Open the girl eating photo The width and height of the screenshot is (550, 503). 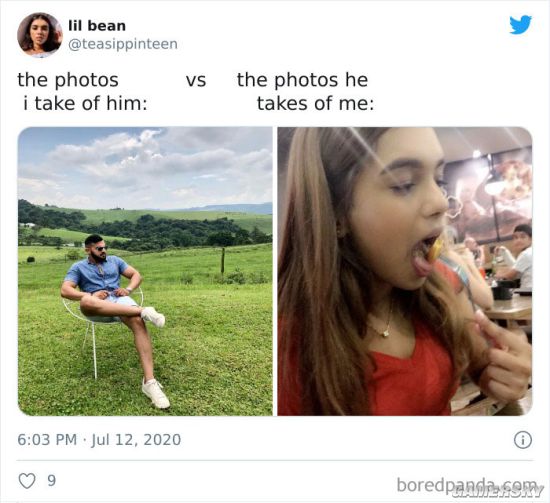pyautogui.click(x=405, y=271)
